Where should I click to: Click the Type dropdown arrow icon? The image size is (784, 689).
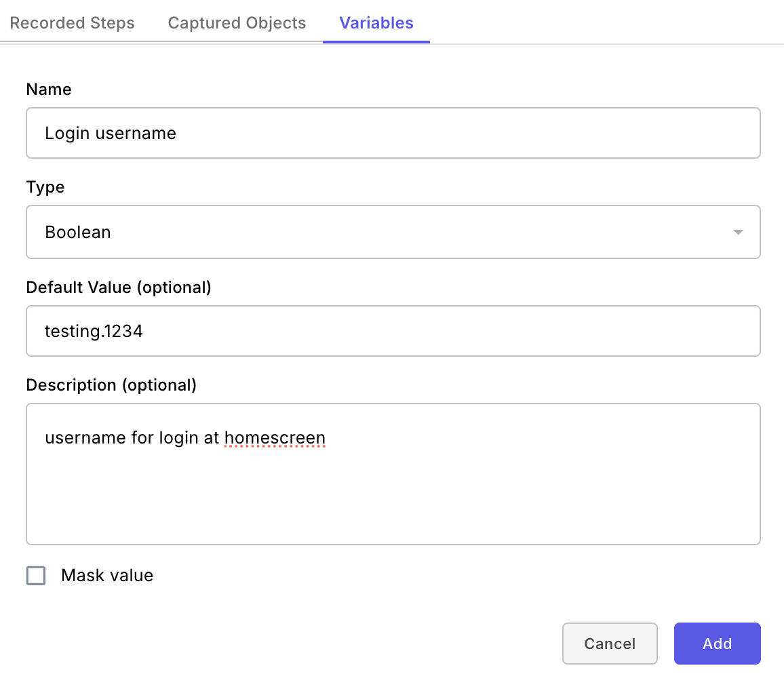point(739,233)
